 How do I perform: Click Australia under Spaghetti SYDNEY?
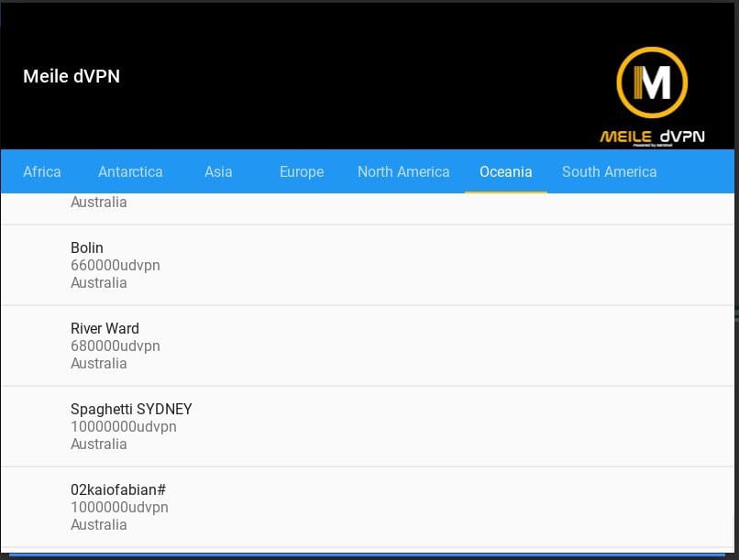(98, 444)
